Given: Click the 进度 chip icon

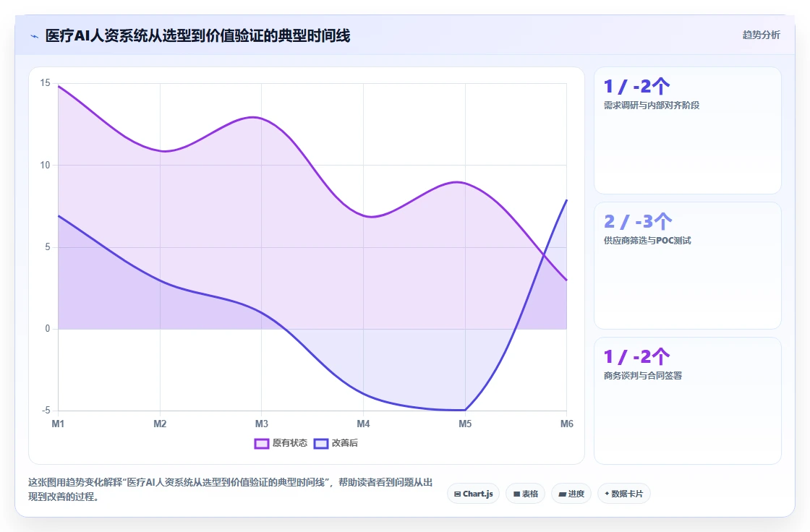Looking at the screenshot, I should [x=562, y=494].
